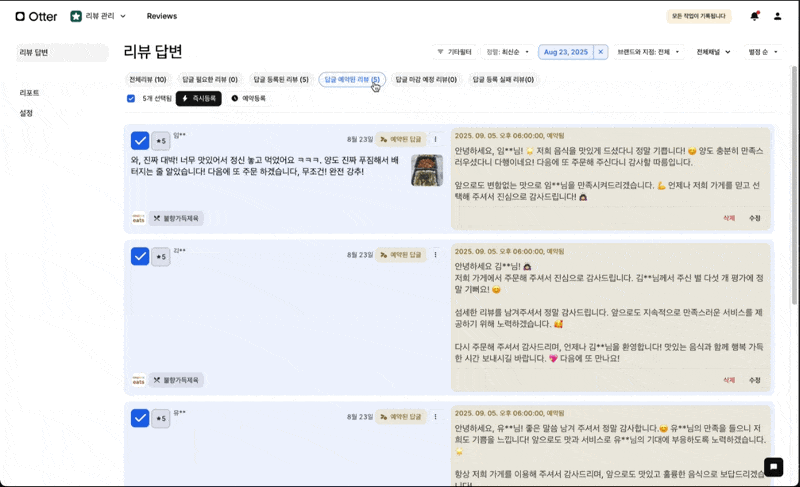This screenshot has height=487, width=800.
Task: Uncheck the 5개 선택됨 select-all checkbox
Action: pyautogui.click(x=131, y=98)
